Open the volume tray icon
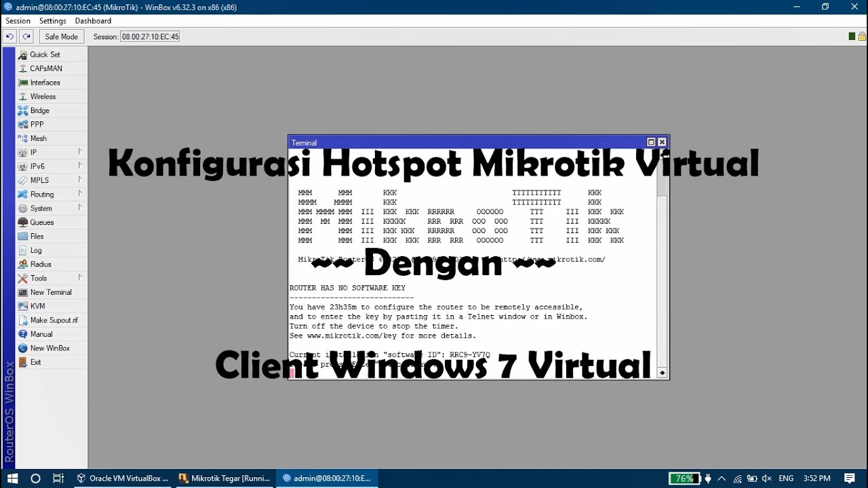Screen dimensions: 868x488 (766, 479)
